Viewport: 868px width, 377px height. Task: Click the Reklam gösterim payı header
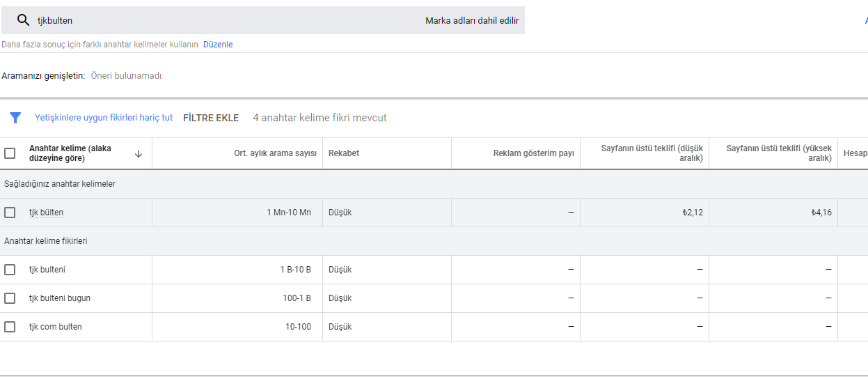534,153
